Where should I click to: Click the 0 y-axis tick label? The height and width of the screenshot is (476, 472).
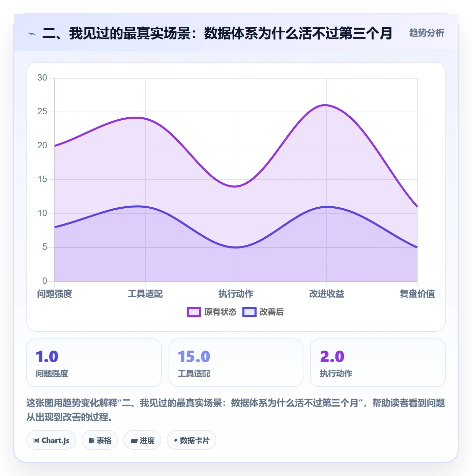[x=45, y=281]
